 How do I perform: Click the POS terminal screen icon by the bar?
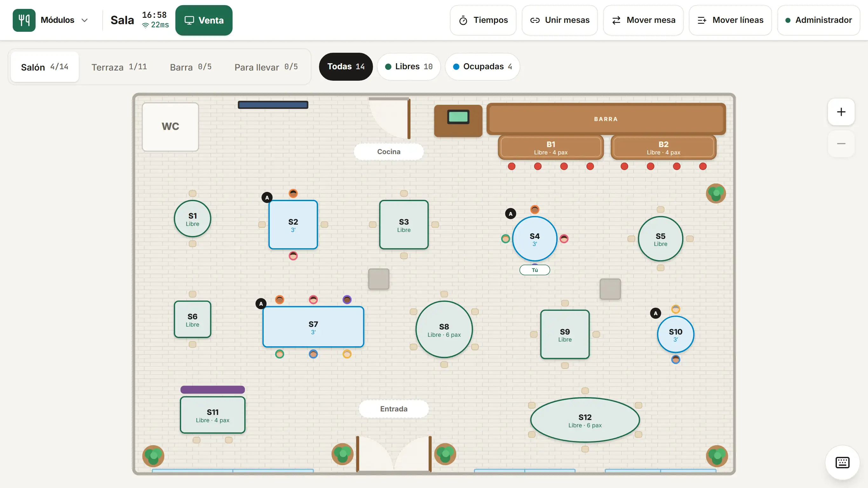click(x=458, y=117)
